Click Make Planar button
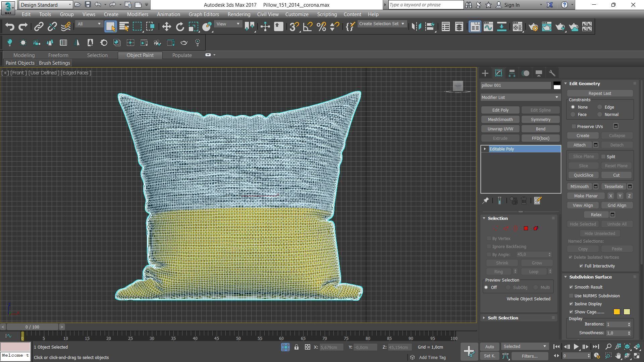The height and width of the screenshot is (362, 644). pyautogui.click(x=586, y=196)
